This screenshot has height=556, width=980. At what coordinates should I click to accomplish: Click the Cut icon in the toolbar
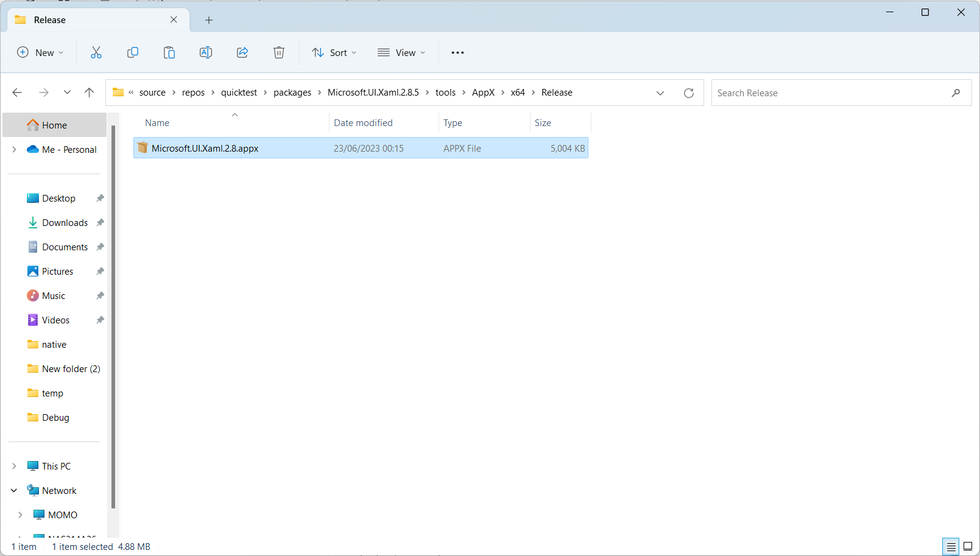96,52
